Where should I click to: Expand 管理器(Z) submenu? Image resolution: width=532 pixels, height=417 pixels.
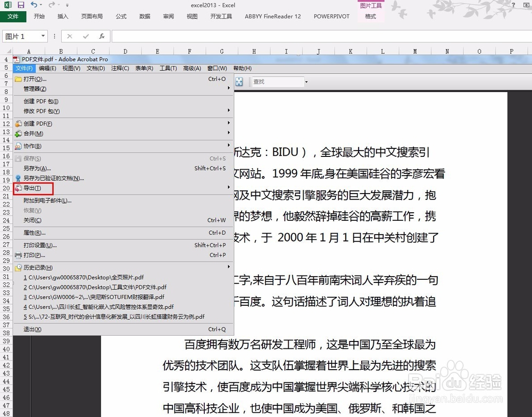(x=123, y=89)
